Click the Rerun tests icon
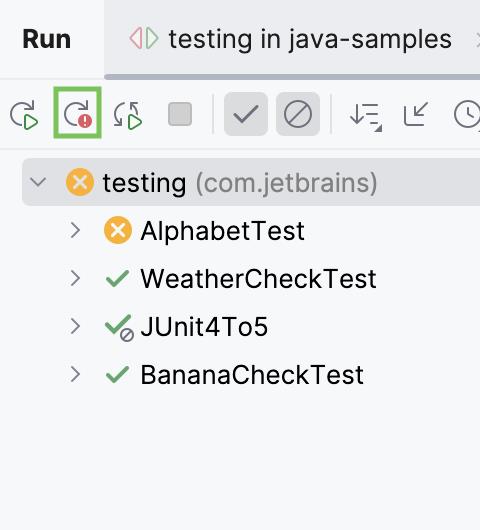 [24, 115]
